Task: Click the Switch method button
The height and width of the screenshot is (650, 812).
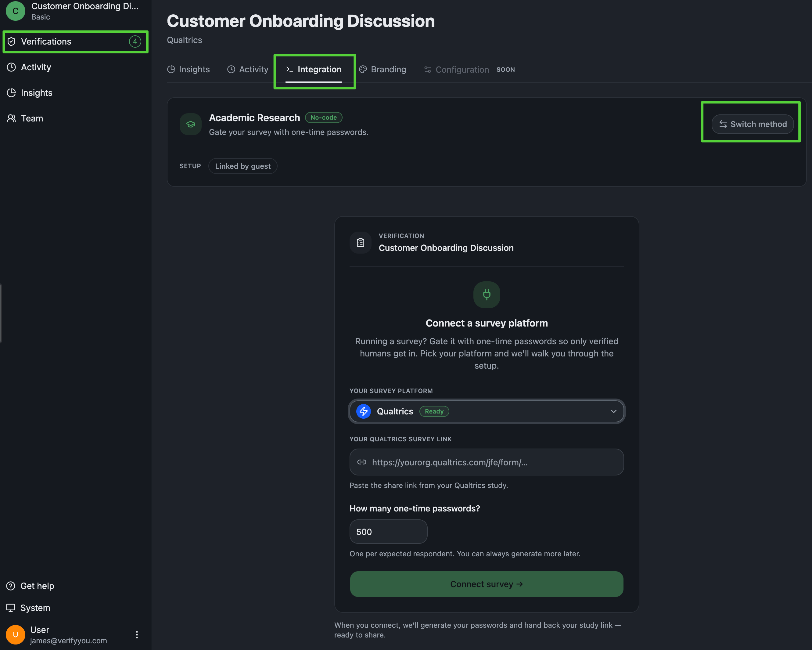Action: pos(753,124)
